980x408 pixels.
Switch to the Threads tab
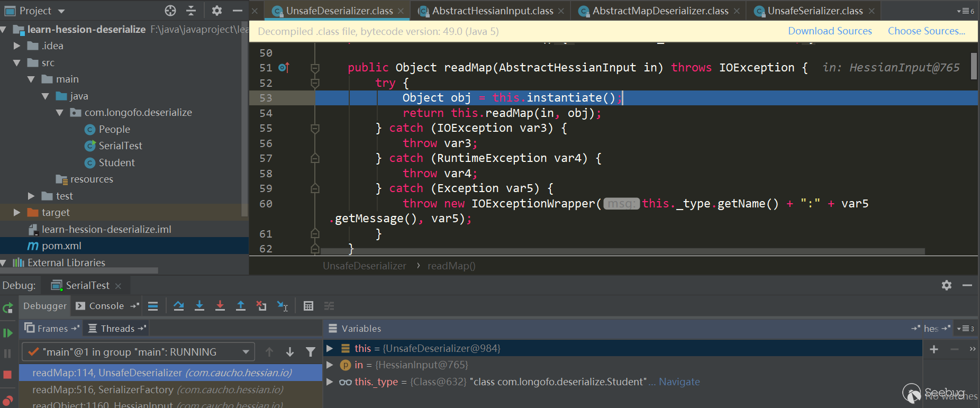117,329
